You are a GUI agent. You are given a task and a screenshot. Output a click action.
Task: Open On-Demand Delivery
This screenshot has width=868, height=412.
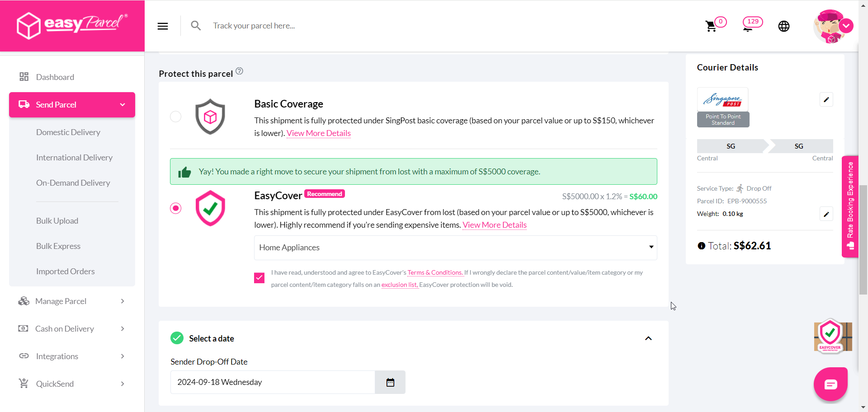pyautogui.click(x=73, y=183)
